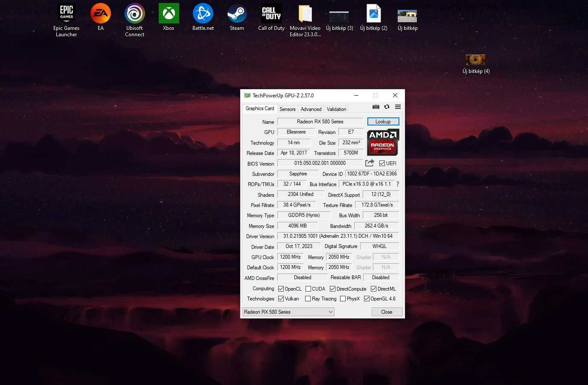The image size is (588, 385).
Task: Click the BIOS export share icon
Action: [370, 163]
